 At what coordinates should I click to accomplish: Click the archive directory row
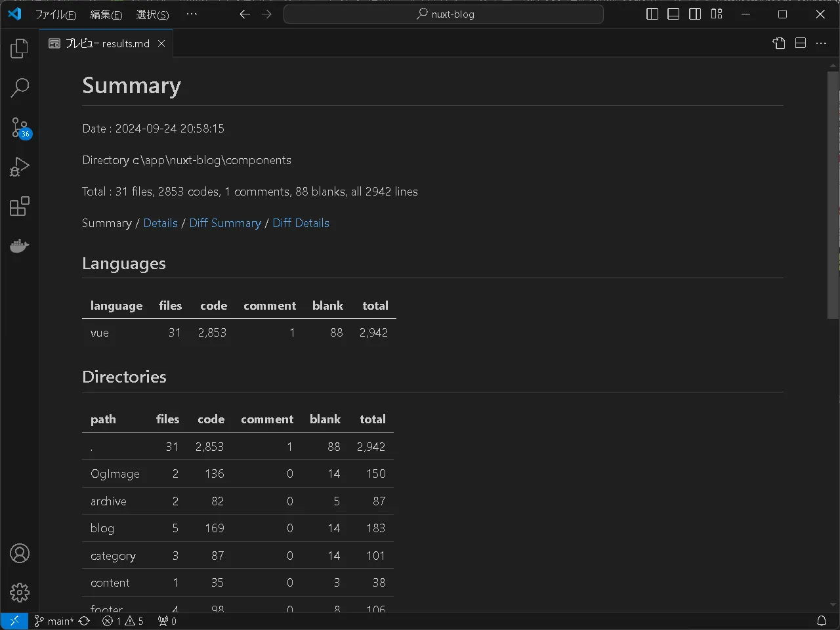[238, 501]
